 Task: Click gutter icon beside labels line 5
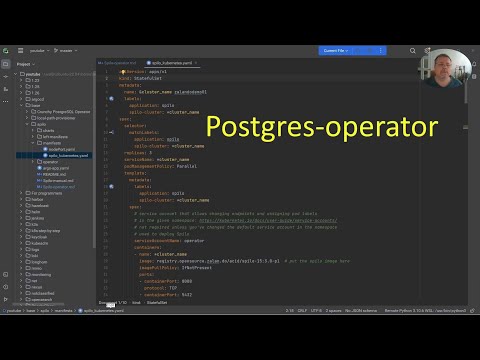click(111, 99)
